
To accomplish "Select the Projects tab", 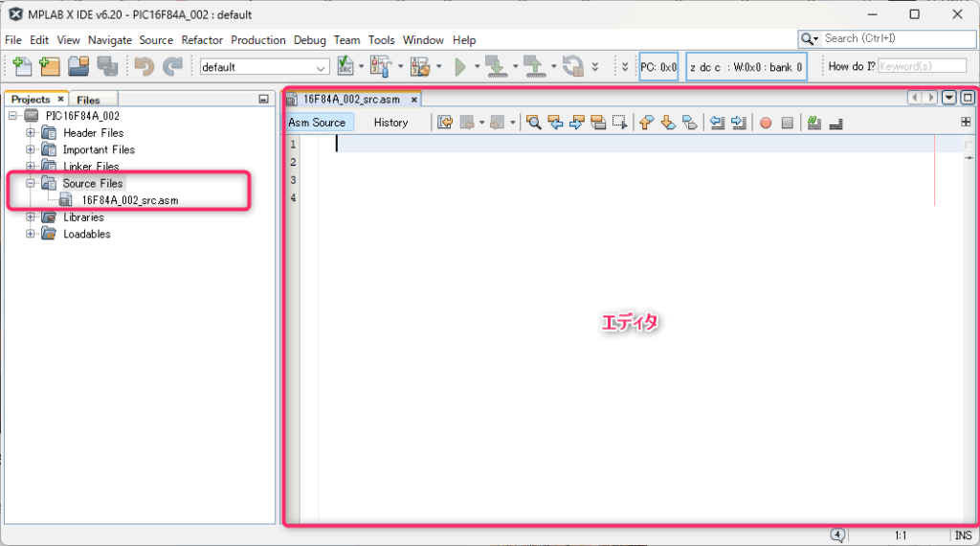I will pos(31,100).
